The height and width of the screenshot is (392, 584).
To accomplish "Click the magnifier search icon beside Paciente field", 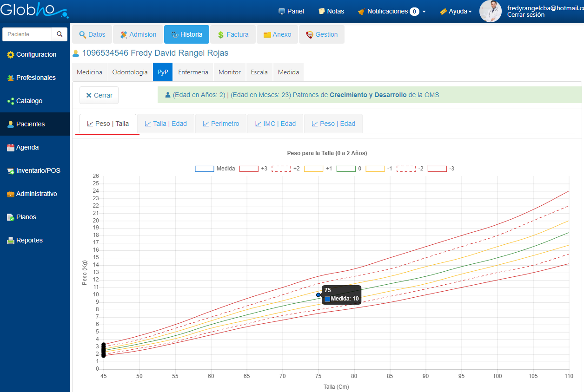I will 60,34.
